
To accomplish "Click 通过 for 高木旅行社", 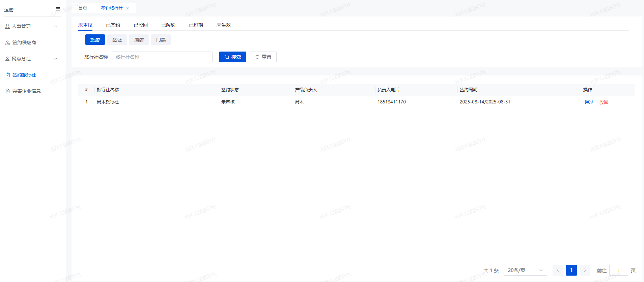I will 589,102.
